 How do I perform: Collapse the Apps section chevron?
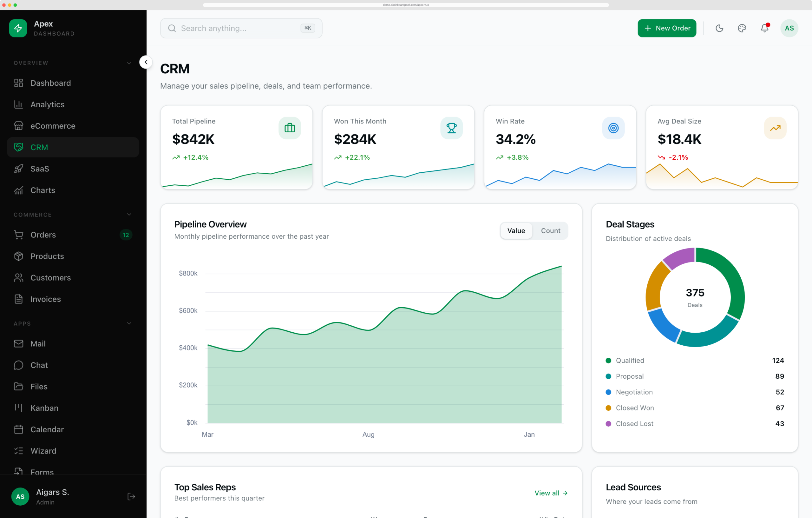pyautogui.click(x=129, y=323)
